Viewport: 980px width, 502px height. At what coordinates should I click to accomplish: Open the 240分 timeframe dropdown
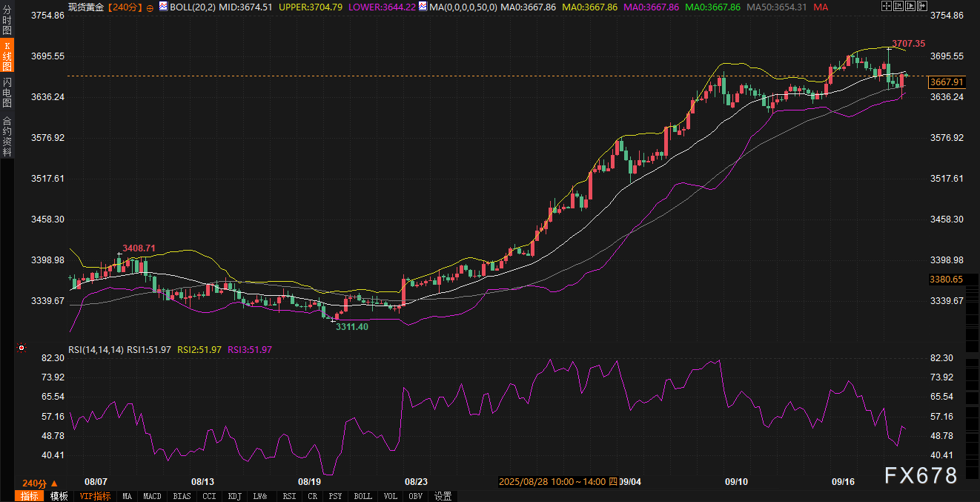point(40,483)
